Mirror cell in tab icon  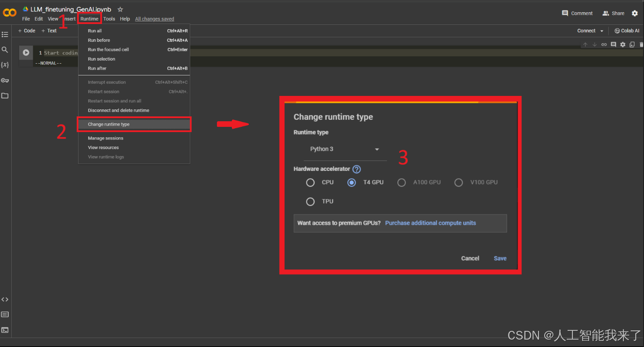tap(632, 44)
